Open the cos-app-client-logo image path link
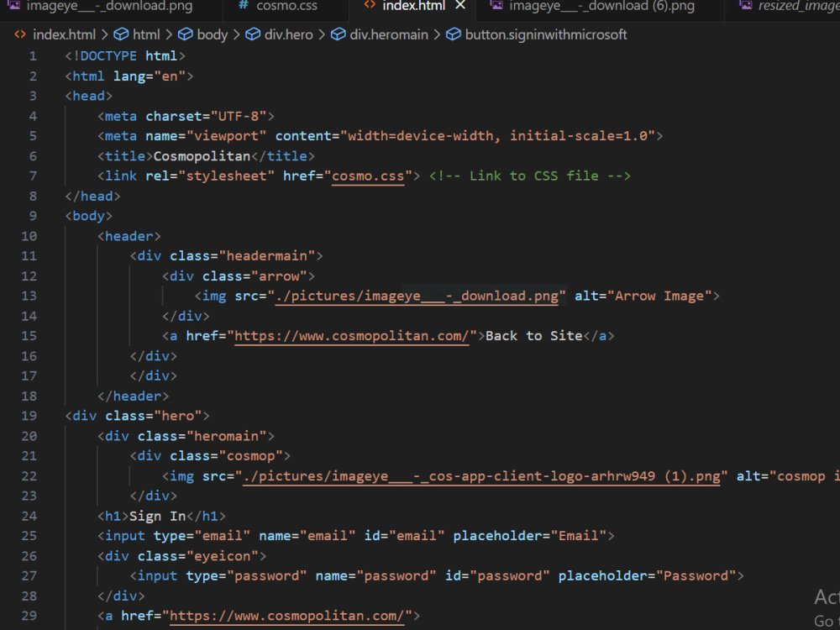840x630 pixels. (x=481, y=476)
